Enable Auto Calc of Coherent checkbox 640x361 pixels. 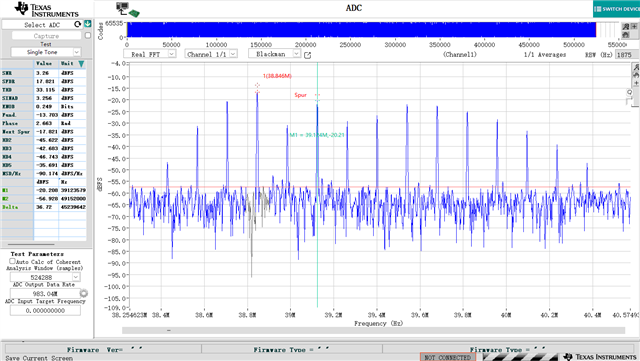click(12, 261)
